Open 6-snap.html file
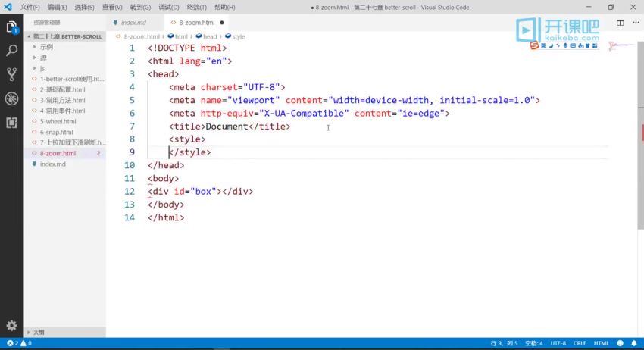 (56, 132)
